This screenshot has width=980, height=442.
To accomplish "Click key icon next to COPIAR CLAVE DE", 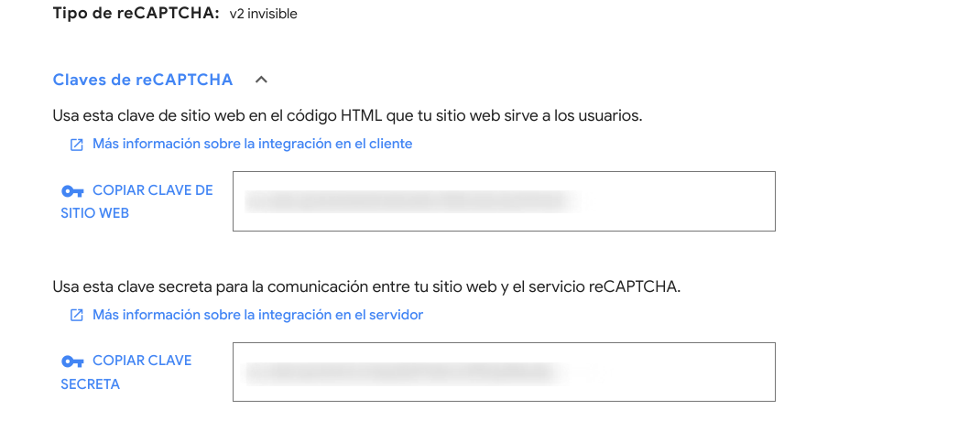I will [x=72, y=191].
